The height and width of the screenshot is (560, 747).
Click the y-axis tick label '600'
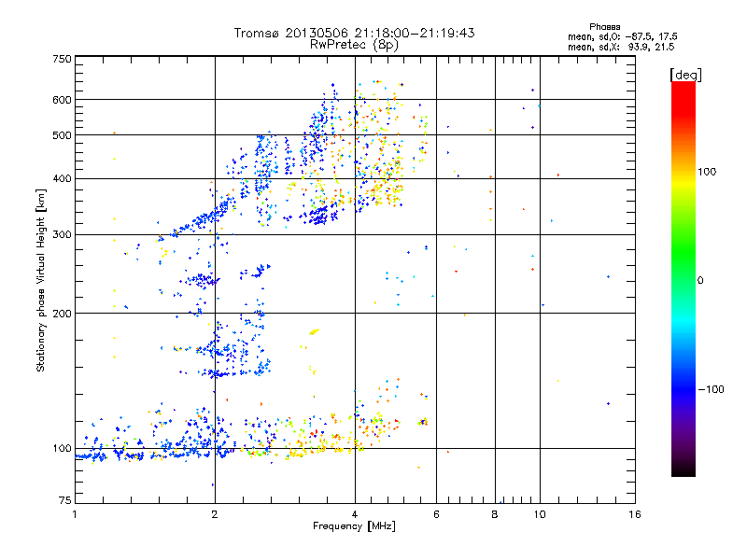(62, 100)
